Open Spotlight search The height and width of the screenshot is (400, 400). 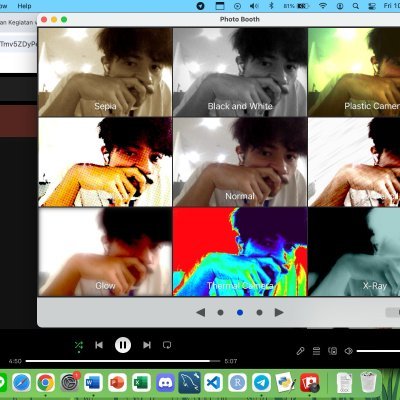(x=356, y=6)
